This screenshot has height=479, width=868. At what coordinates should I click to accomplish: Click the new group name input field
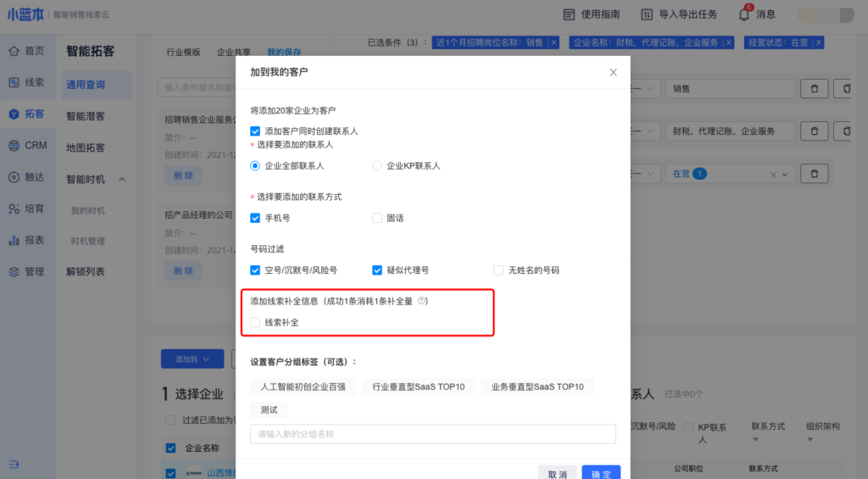coord(432,434)
